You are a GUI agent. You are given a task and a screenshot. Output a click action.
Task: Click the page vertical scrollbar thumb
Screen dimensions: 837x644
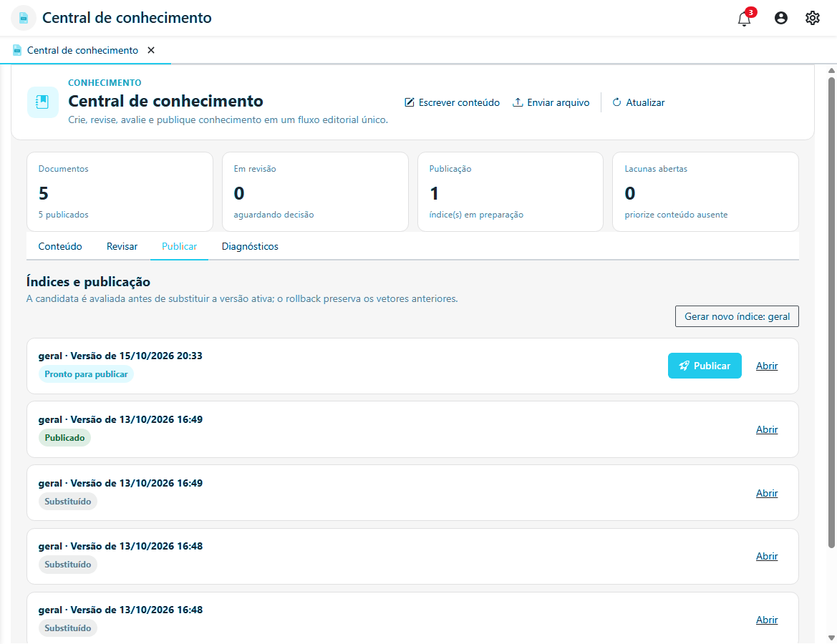click(x=831, y=313)
